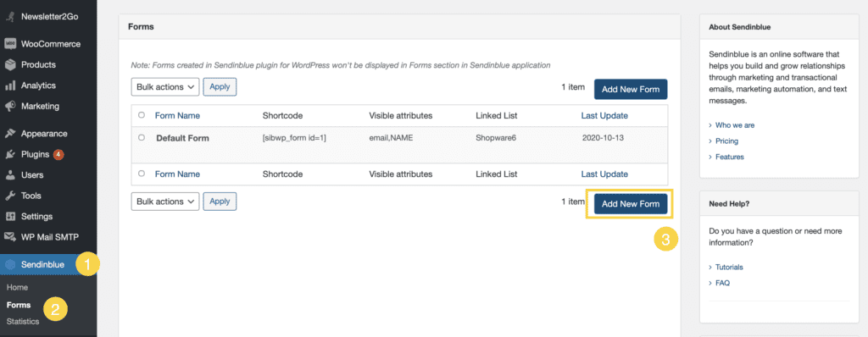The image size is (868, 337).
Task: Click the WooCommerce logo icon
Action: [x=10, y=44]
